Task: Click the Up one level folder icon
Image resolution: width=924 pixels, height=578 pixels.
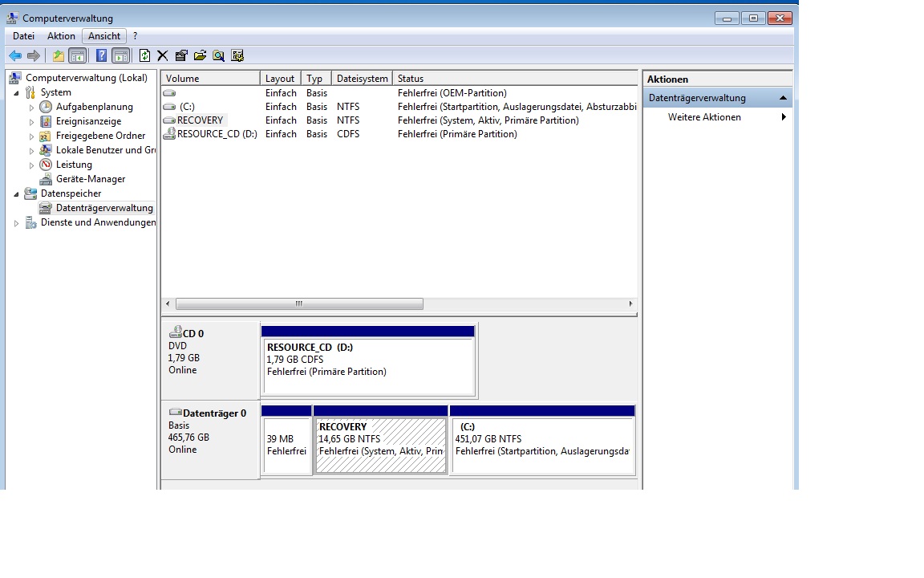Action: click(x=59, y=56)
